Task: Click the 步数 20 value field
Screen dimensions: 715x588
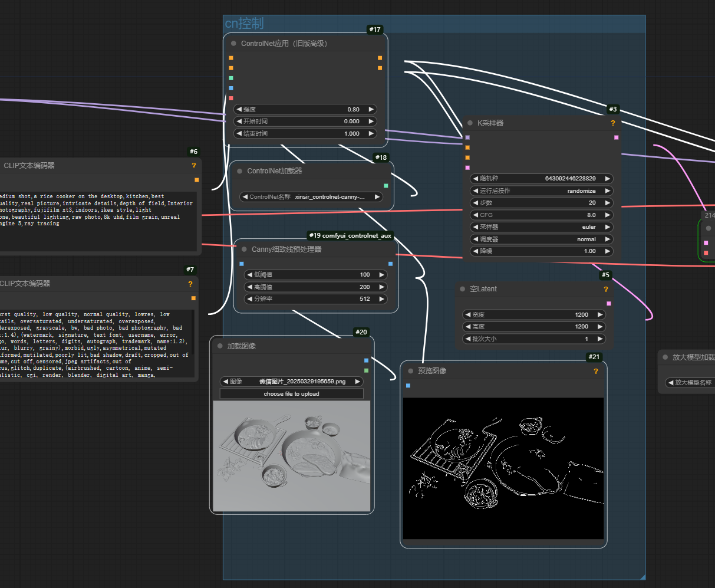Action: [541, 203]
